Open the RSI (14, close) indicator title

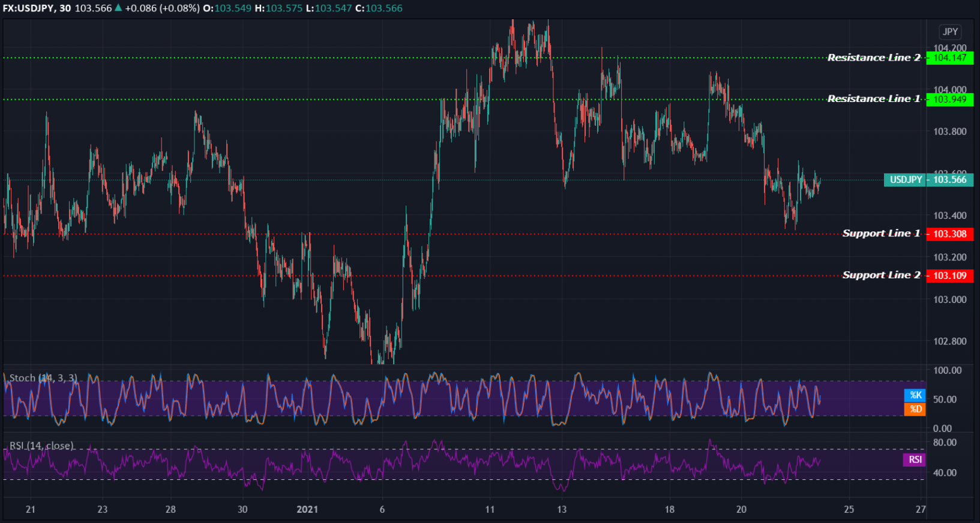(x=41, y=446)
